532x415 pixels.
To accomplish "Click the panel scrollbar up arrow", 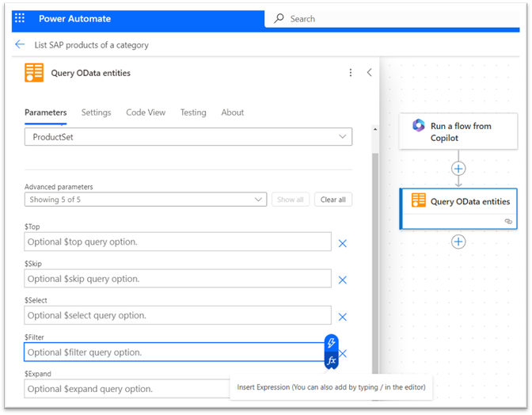I will [375, 129].
